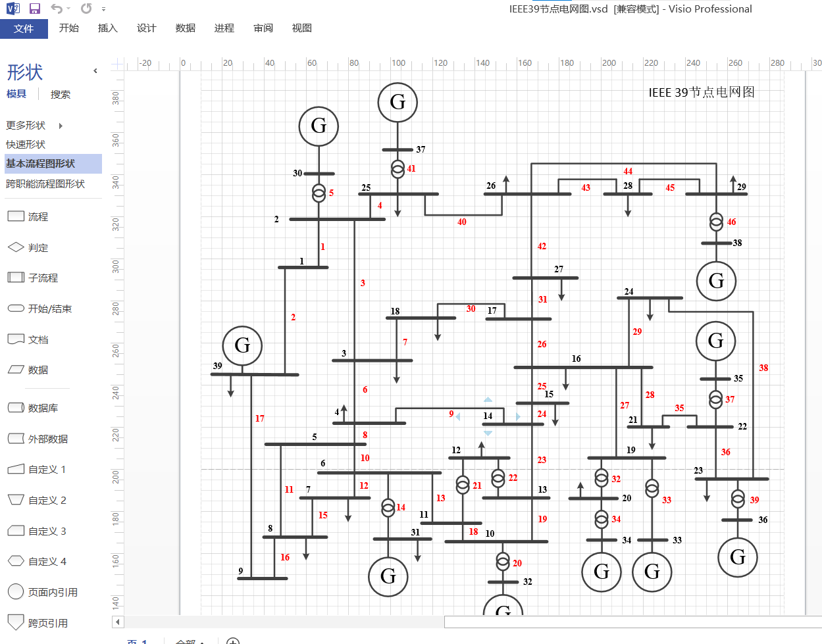This screenshot has height=644, width=822.
Task: Select the 页面内引用 circle shape
Action: click(x=43, y=592)
